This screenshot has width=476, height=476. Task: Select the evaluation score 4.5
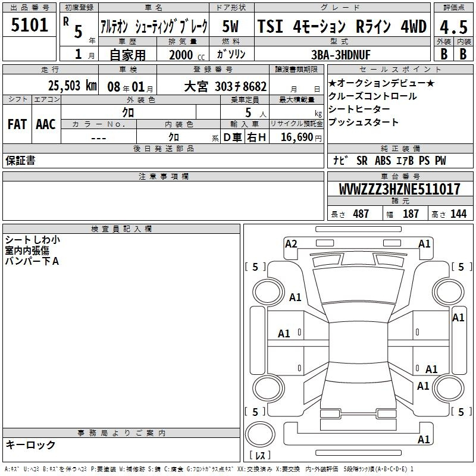(x=453, y=27)
